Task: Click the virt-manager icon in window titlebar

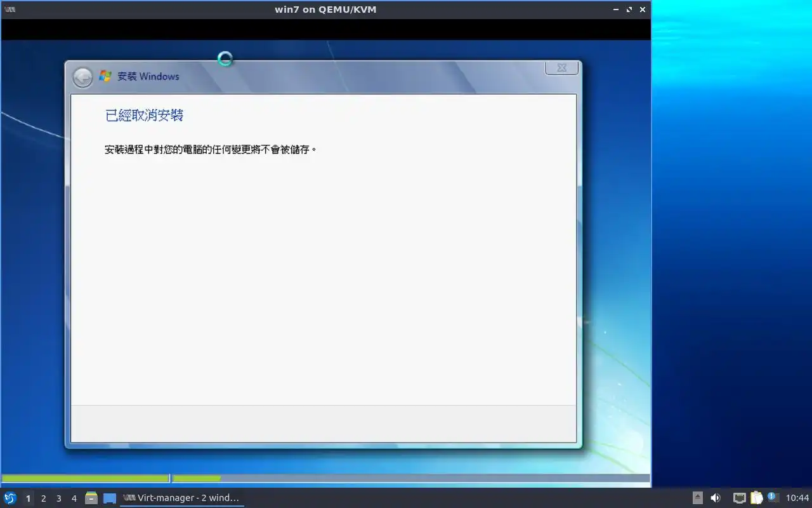Action: [10, 10]
